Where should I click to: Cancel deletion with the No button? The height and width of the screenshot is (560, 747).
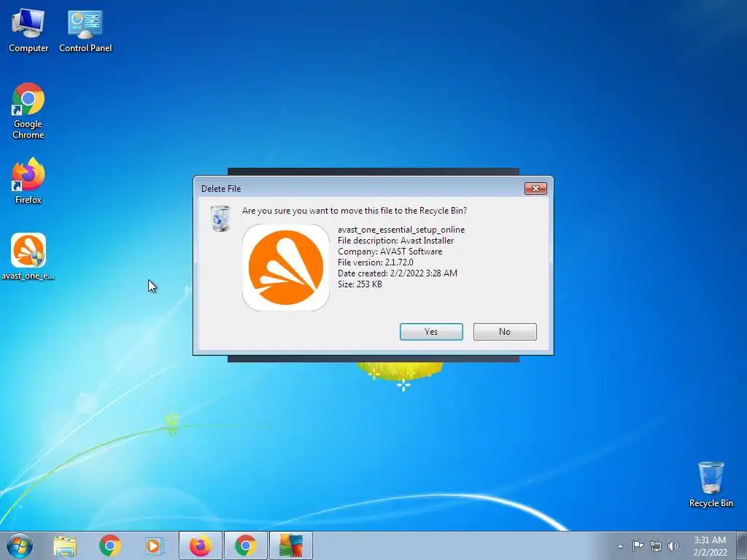(x=505, y=332)
